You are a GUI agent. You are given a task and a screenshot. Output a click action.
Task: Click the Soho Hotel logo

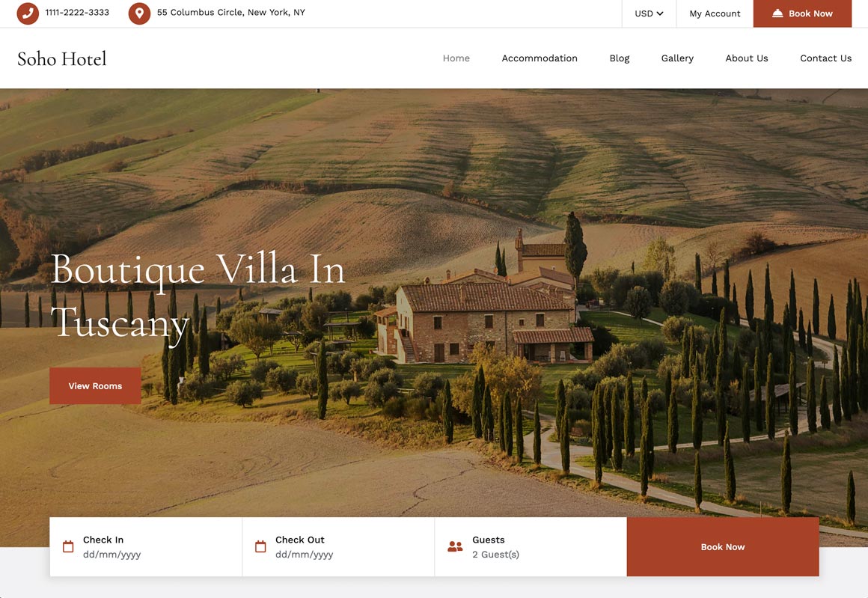(61, 58)
